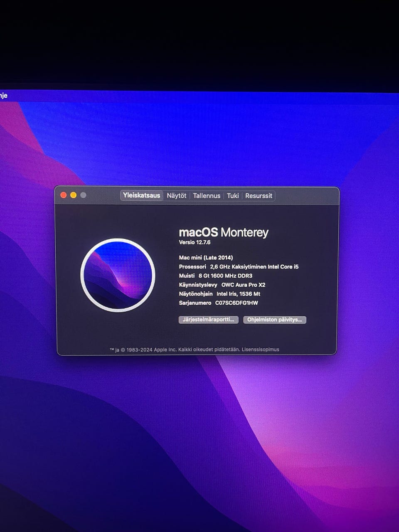399x532 pixels.
Task: Click the Versio 12.7.6 text
Action: click(195, 242)
